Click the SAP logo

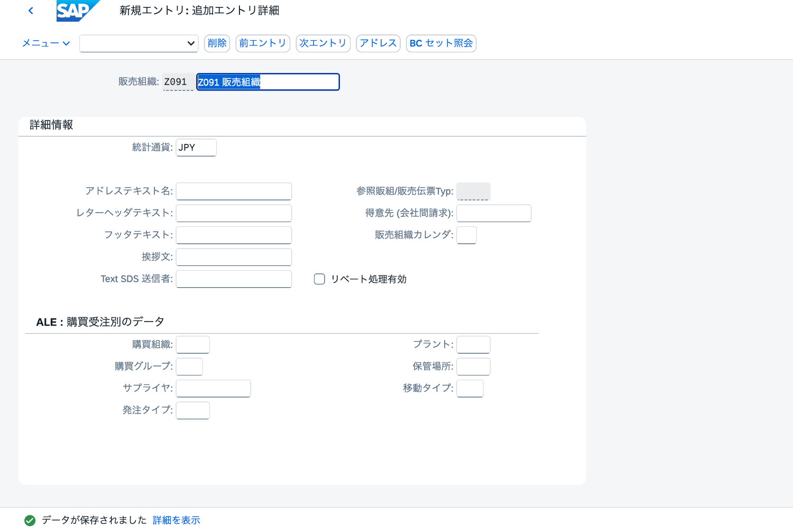coord(78,11)
